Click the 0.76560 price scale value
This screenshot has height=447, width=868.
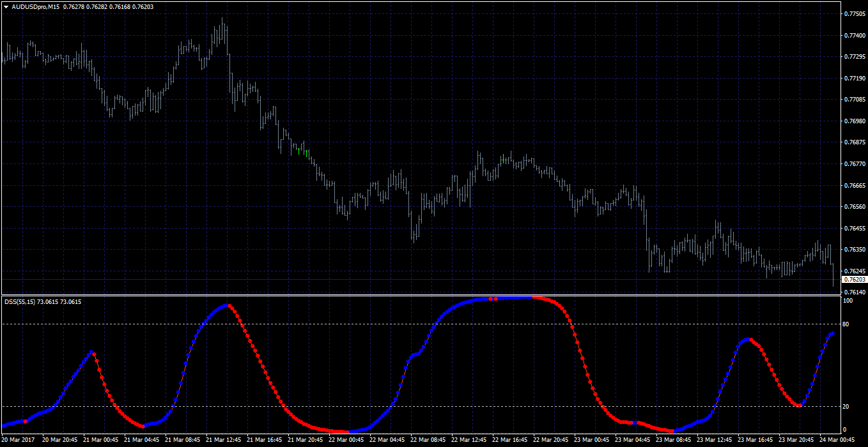[x=855, y=207]
